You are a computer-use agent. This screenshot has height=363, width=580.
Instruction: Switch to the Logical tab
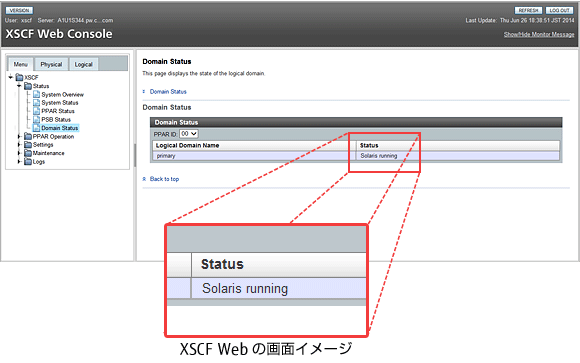pyautogui.click(x=84, y=64)
